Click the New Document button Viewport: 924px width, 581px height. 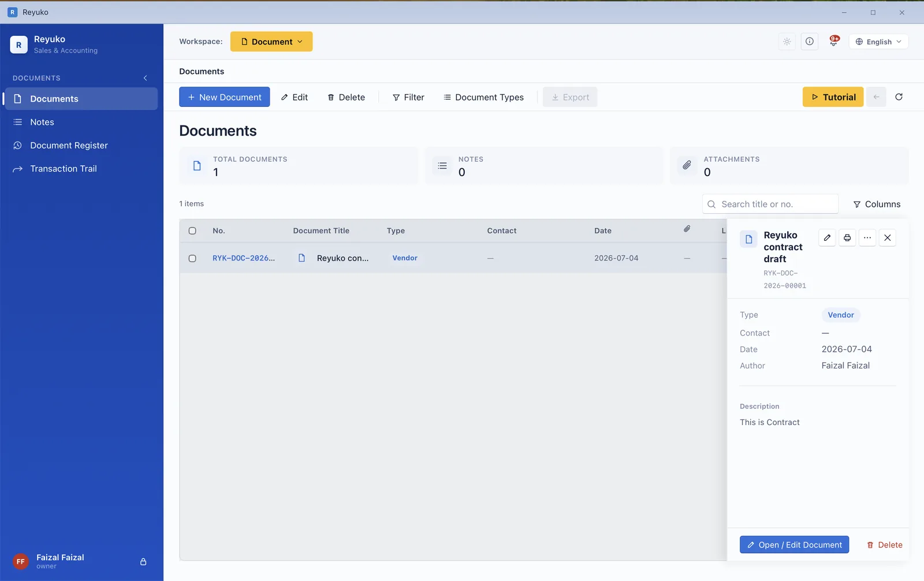(x=225, y=97)
